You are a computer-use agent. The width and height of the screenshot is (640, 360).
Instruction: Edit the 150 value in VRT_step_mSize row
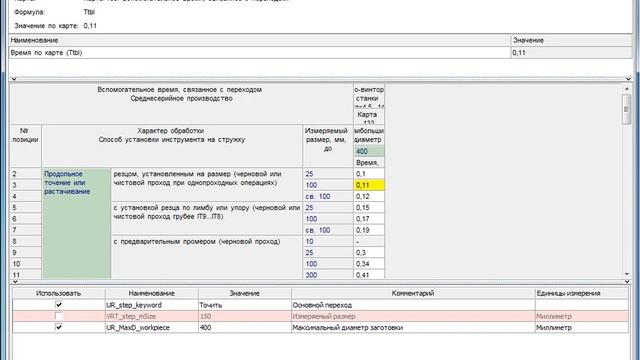244,316
